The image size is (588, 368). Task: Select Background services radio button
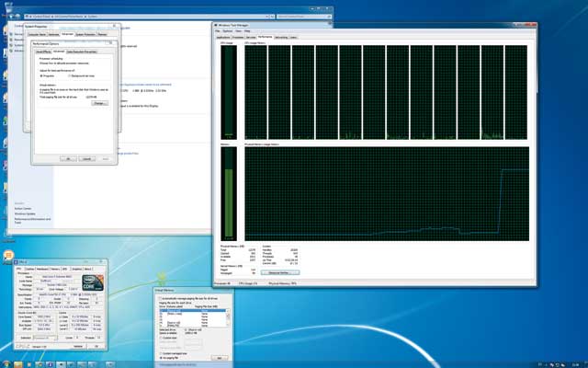[70, 75]
